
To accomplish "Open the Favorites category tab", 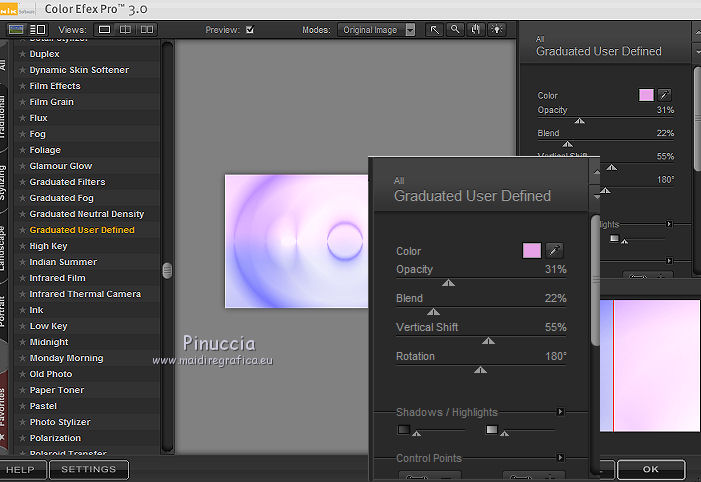I will [x=3, y=408].
